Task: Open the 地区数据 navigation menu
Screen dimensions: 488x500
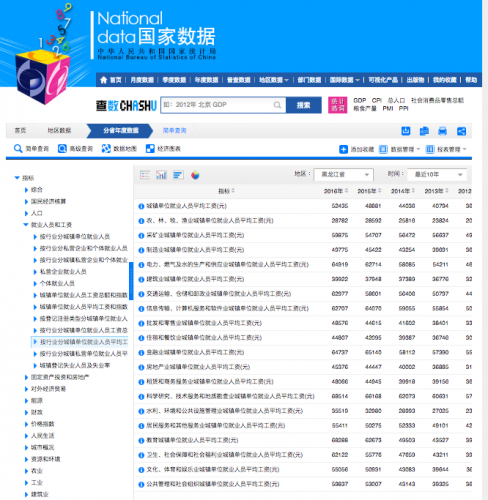Action: [x=274, y=80]
